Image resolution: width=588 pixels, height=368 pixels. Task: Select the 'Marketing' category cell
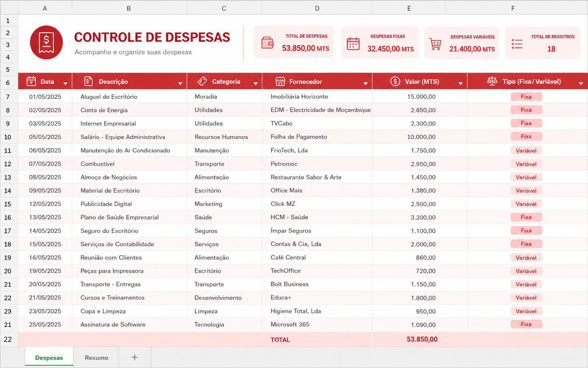point(224,204)
